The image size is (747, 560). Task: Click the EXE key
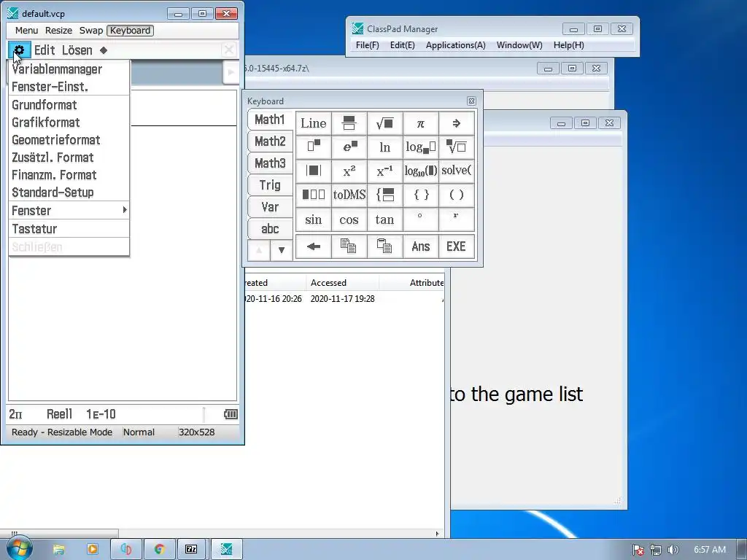coord(457,246)
